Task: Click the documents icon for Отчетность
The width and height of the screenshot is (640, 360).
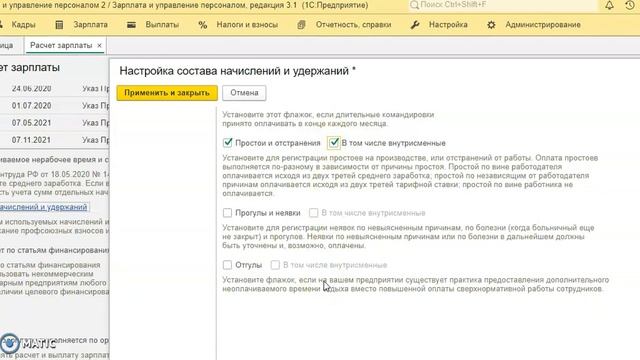Action: coord(301,25)
